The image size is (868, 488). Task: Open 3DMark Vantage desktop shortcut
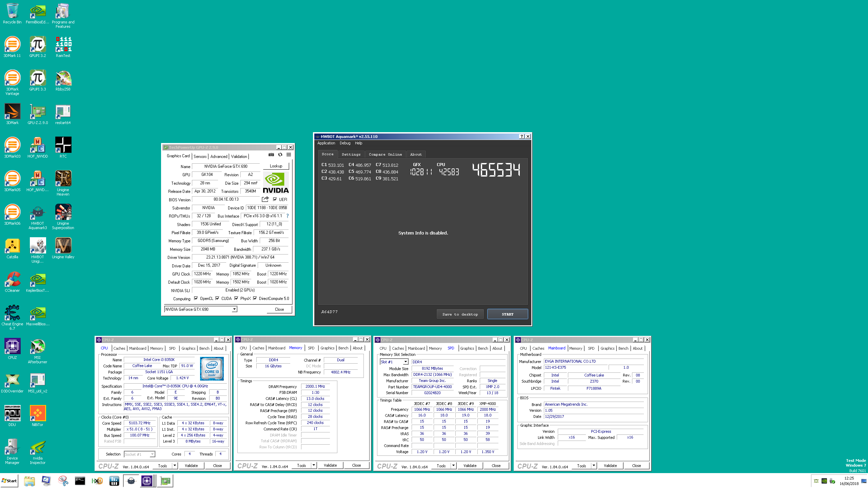click(x=12, y=82)
